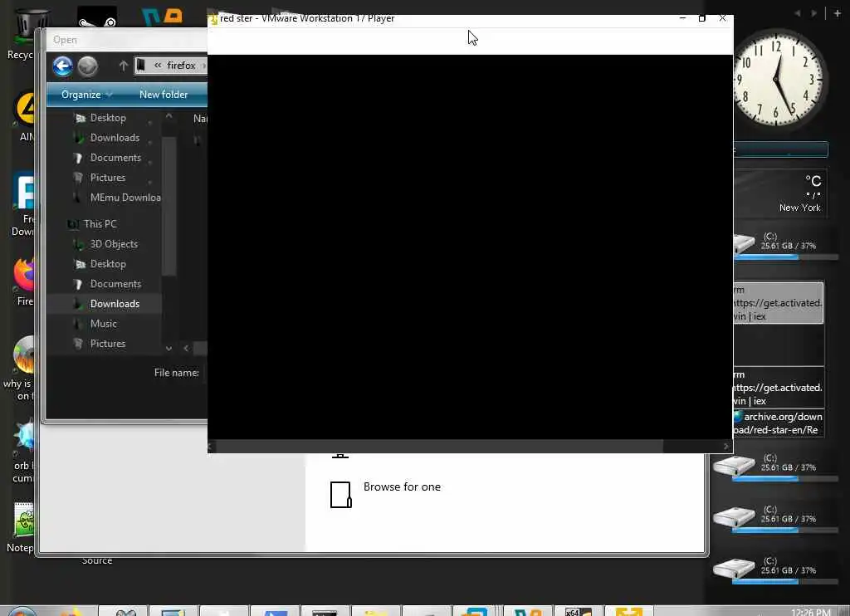Close the VMware Workstation Player window
This screenshot has width=850, height=616.
(723, 18)
